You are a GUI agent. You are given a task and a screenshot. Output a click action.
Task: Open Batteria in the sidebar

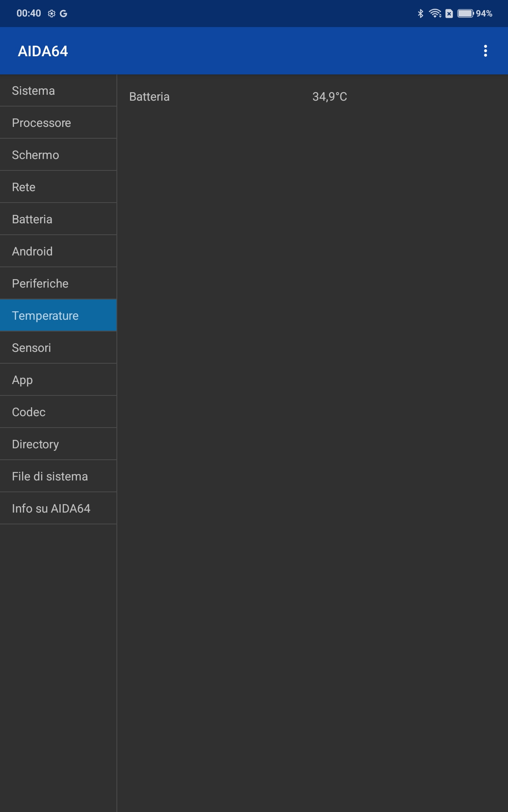58,219
